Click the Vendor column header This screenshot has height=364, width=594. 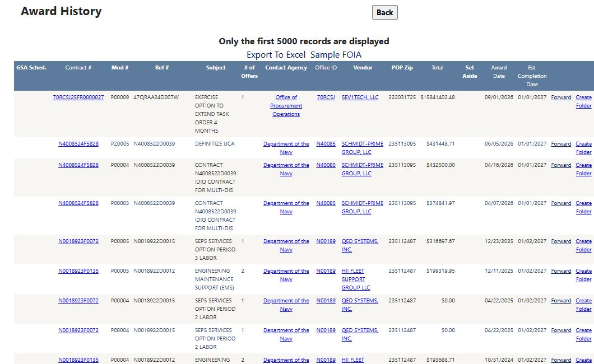[x=363, y=68]
